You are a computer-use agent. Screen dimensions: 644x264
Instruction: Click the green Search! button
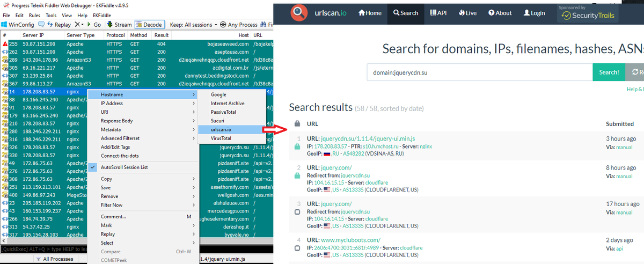609,72
